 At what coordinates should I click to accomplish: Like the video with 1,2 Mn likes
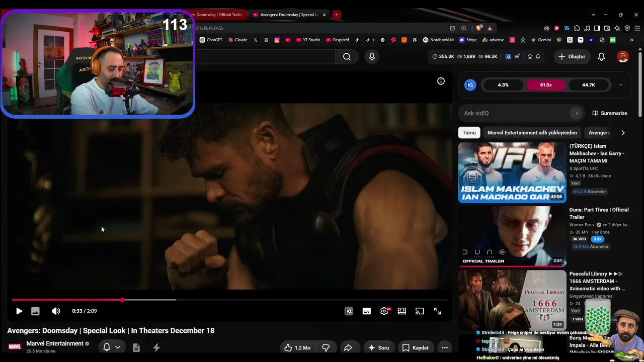click(297, 348)
